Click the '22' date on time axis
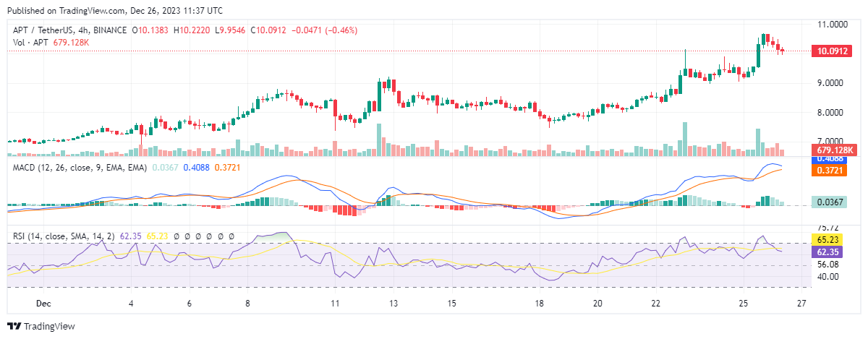The width and height of the screenshot is (868, 339). click(x=655, y=304)
